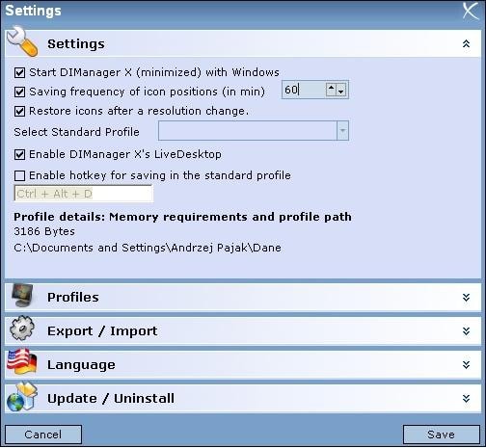Screen dimensions: 486x448
Task: Click the flags icon beside Language
Action: tap(22, 362)
